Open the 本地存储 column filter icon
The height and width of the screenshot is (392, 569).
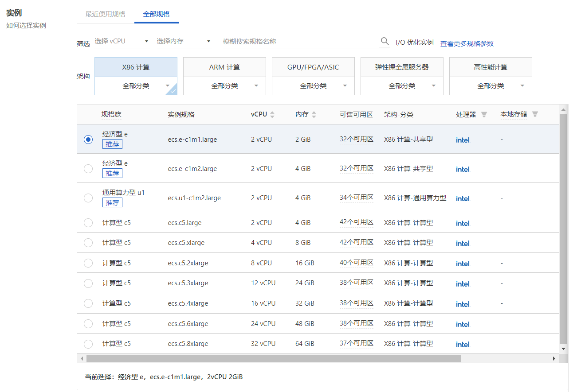(x=535, y=114)
